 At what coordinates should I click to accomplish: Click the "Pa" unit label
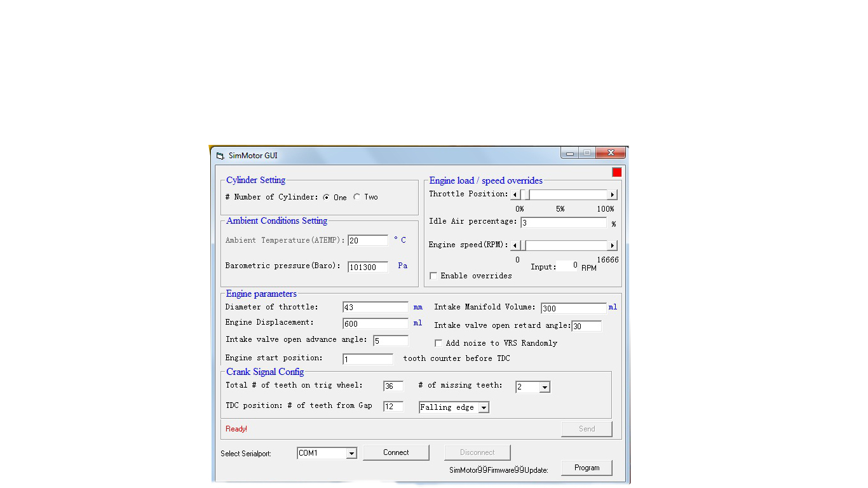click(x=403, y=266)
